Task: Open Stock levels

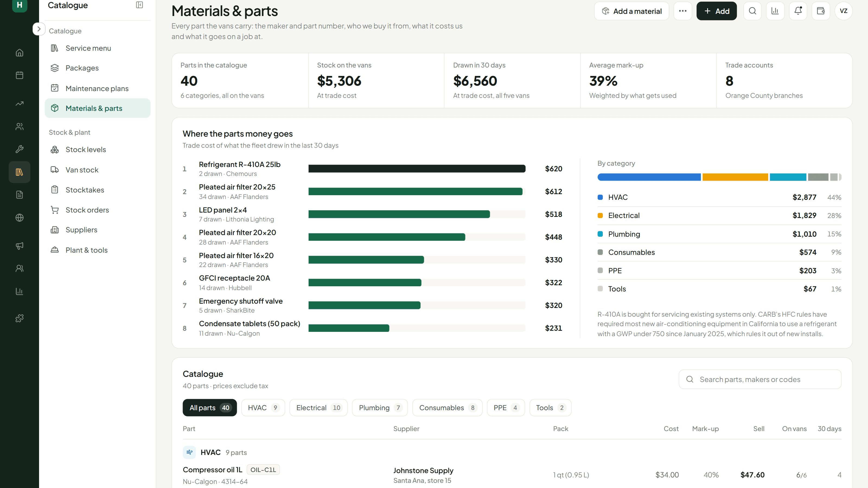Action: (x=97, y=150)
